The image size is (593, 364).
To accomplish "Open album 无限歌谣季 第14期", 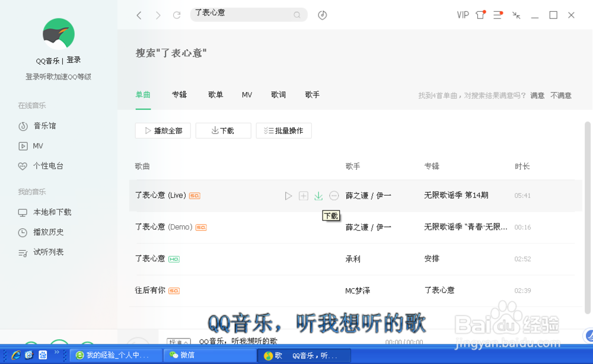I will tap(456, 196).
